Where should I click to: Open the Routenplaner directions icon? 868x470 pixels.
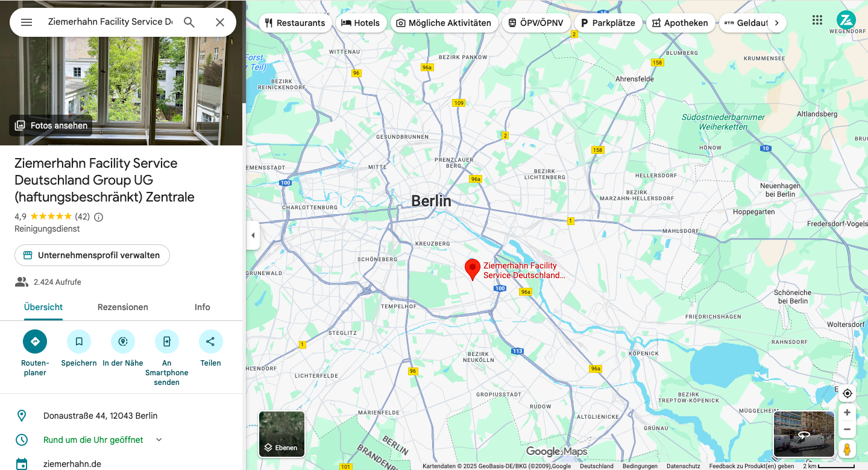coord(35,341)
